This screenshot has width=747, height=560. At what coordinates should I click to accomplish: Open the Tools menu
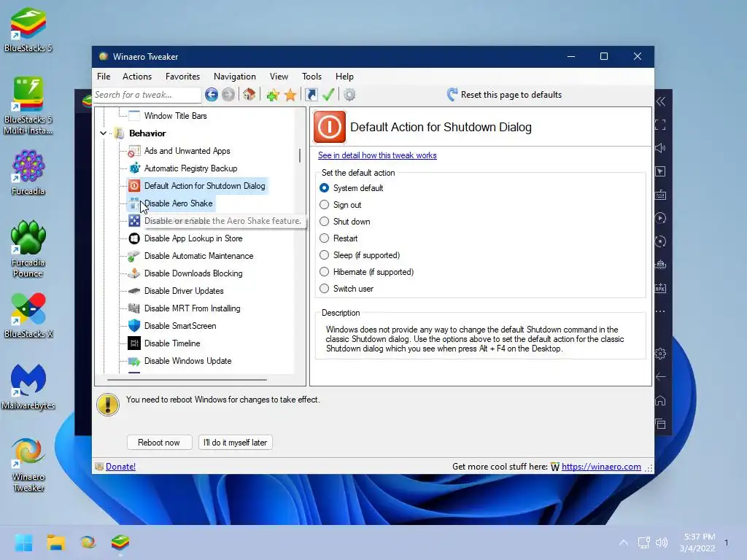pos(311,76)
